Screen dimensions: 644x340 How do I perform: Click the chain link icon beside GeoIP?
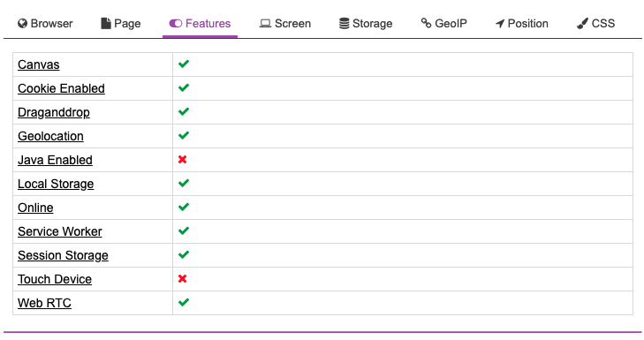pyautogui.click(x=427, y=24)
